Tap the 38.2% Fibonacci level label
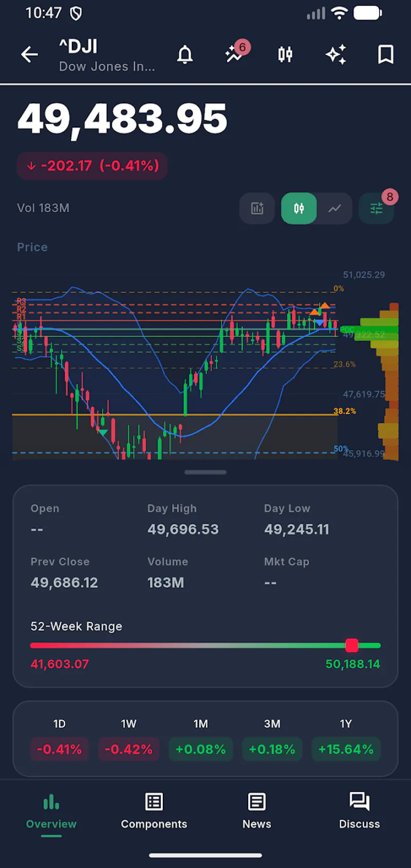 point(345,411)
